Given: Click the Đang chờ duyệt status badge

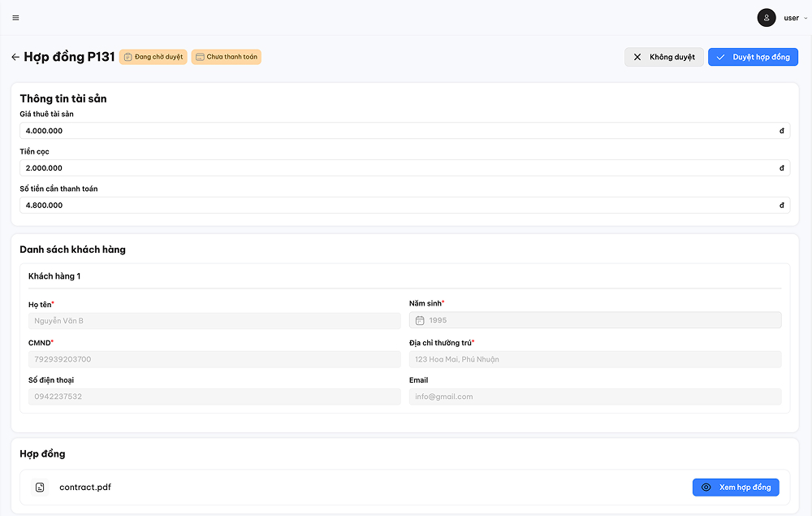Looking at the screenshot, I should click(153, 57).
